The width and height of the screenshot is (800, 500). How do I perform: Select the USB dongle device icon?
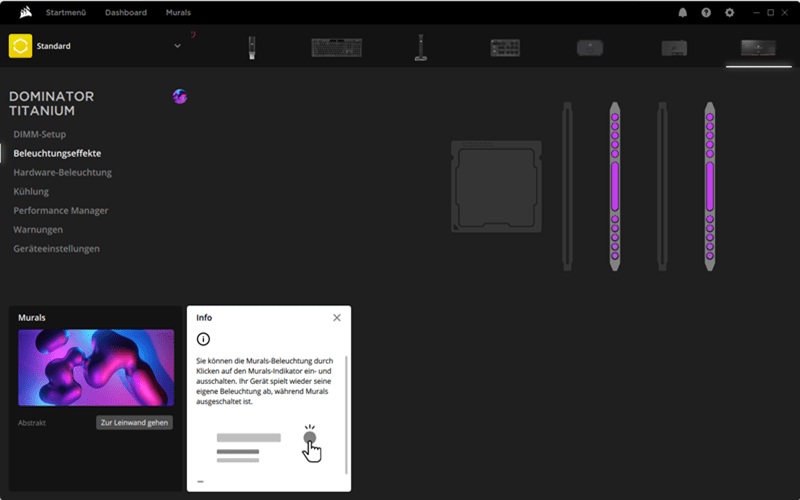click(x=252, y=47)
